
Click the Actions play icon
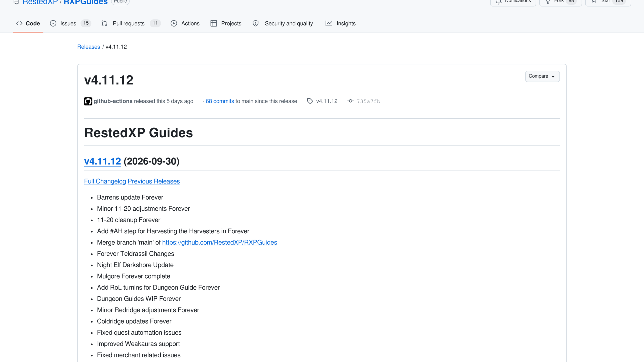click(174, 23)
